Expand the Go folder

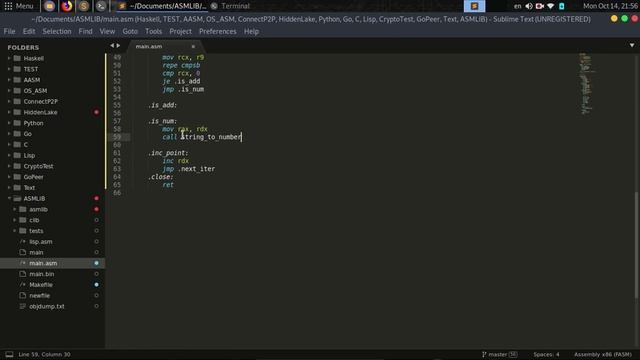click(x=9, y=134)
